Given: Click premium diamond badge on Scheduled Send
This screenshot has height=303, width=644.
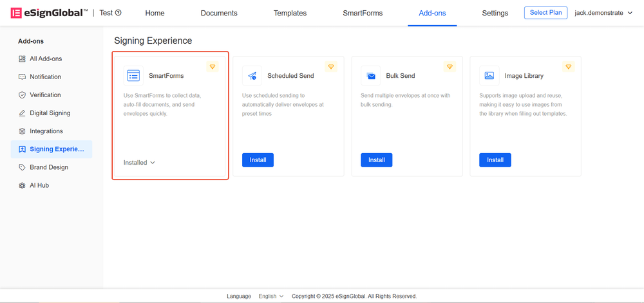Looking at the screenshot, I should [x=331, y=67].
